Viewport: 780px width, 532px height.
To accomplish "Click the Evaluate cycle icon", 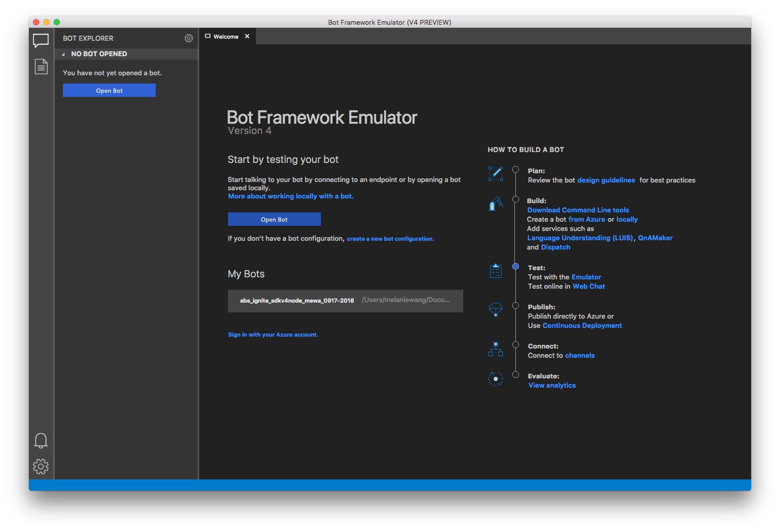I will coord(495,378).
